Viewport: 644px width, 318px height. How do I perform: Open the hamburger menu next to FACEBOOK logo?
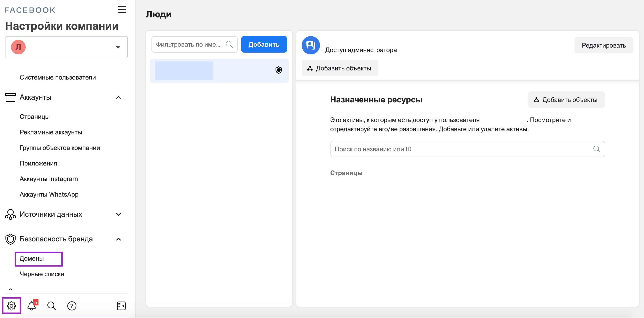[122, 10]
